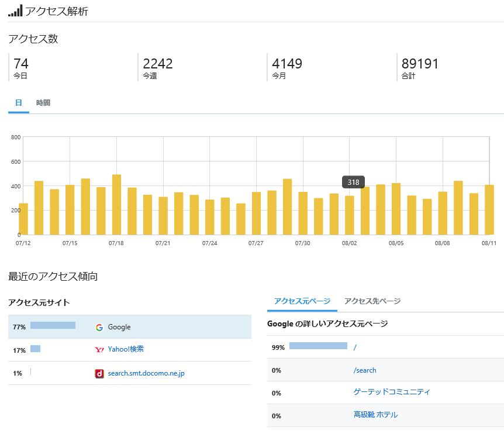Click this month's access count 4149
Image resolution: width=504 pixels, height=437 pixels.
coord(287,64)
